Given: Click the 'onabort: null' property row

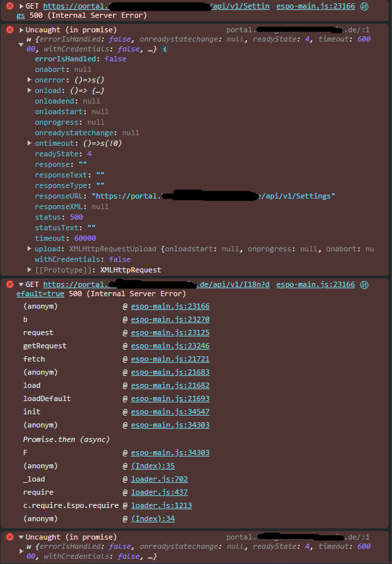Looking at the screenshot, I should click(63, 69).
